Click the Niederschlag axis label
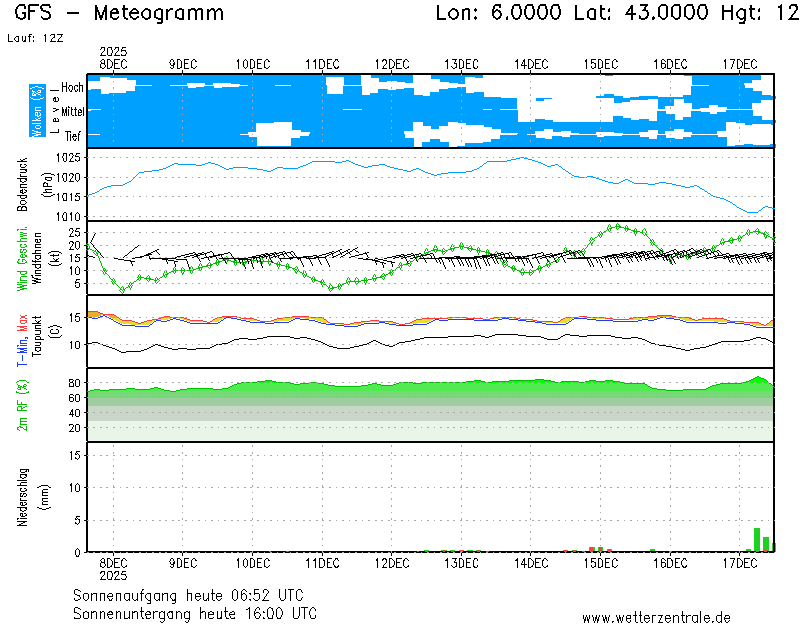This screenshot has height=625, width=800. [22, 497]
